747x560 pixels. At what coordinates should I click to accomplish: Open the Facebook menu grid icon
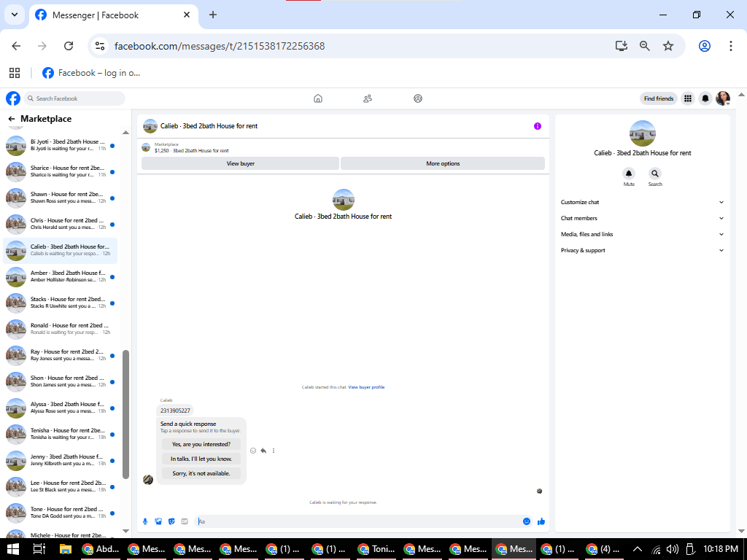(688, 98)
